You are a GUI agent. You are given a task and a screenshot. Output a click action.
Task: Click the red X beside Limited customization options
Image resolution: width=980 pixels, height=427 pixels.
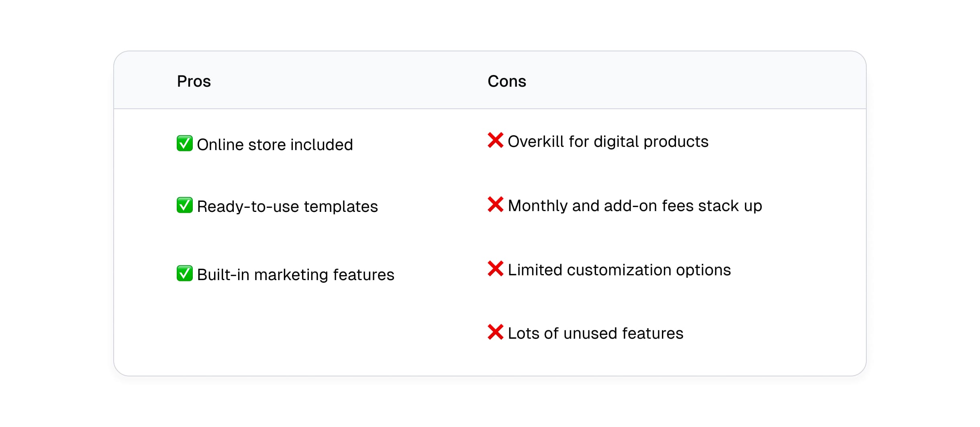click(x=496, y=268)
